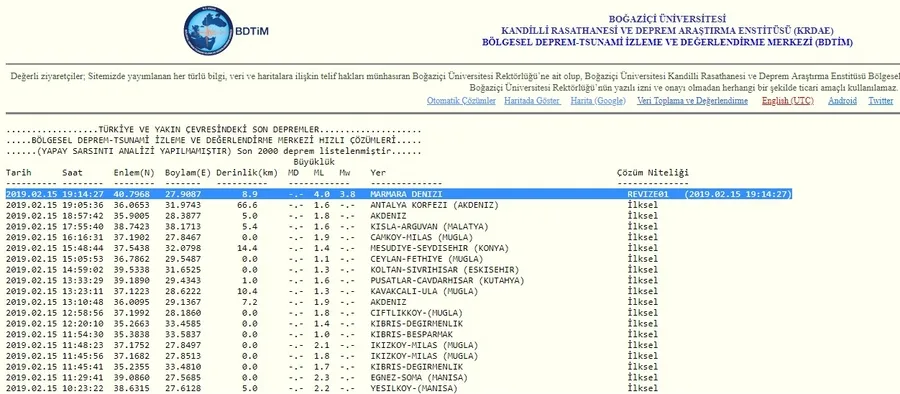Click the 11:48:23 time entry
The width and height of the screenshot is (900, 394).
point(83,346)
